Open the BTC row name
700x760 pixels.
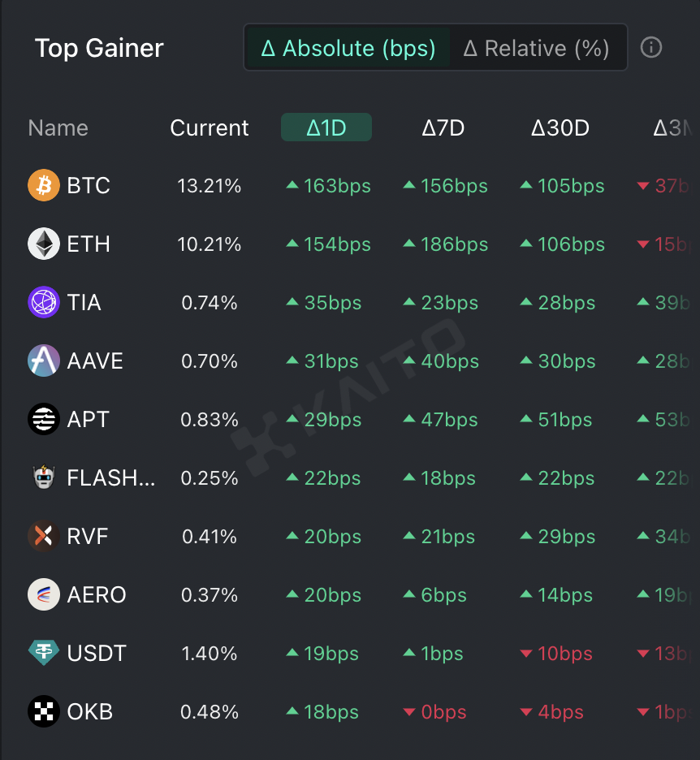pyautogui.click(x=89, y=186)
